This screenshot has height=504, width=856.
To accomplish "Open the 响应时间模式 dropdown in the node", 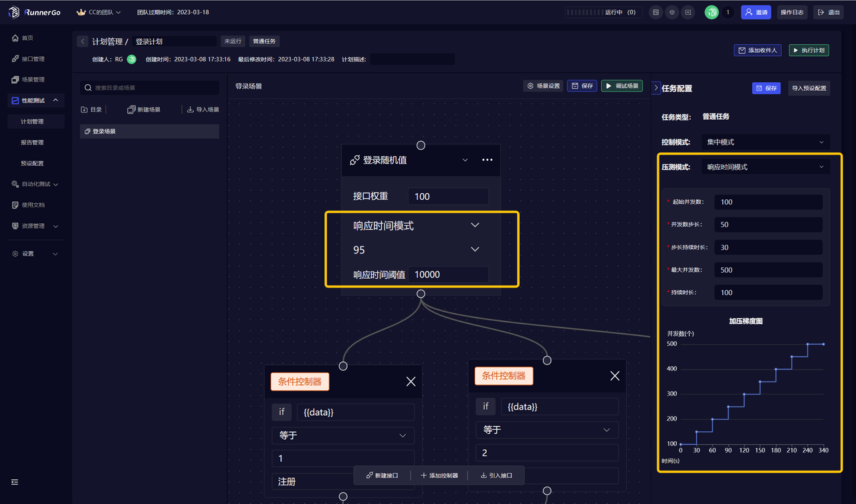I will coord(417,226).
